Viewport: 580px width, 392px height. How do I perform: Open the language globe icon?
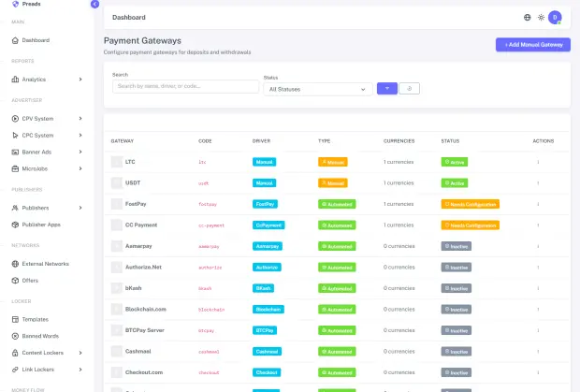click(527, 18)
